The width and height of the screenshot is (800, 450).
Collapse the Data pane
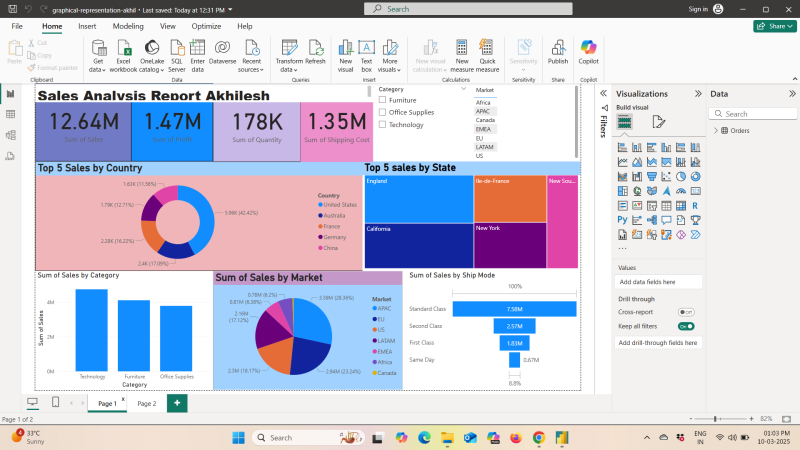click(x=792, y=94)
